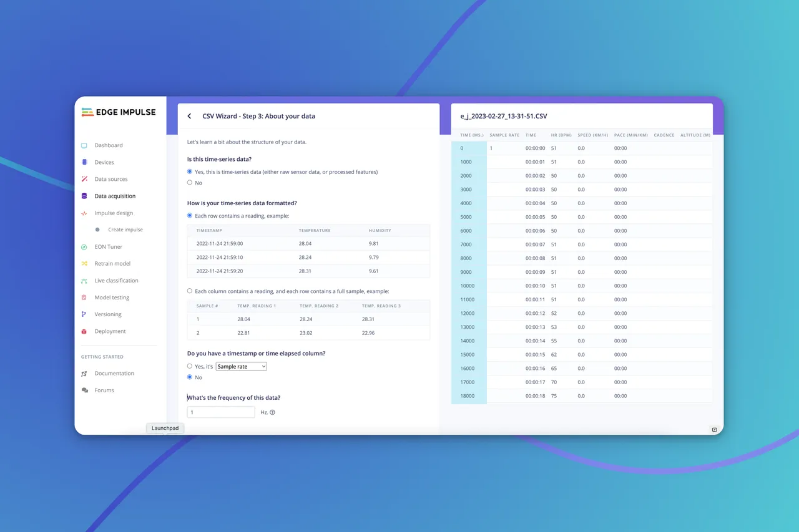Expand the Create impulse sub-item
This screenshot has height=532, width=799.
pos(126,230)
